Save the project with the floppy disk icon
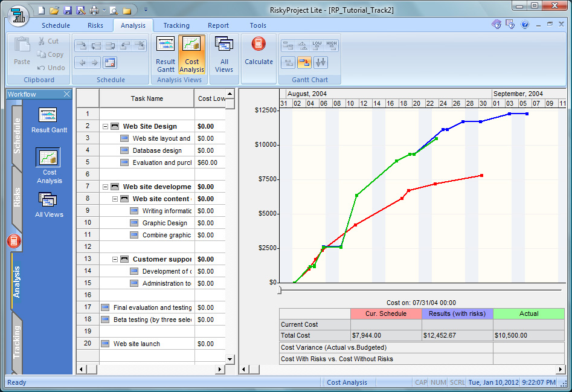Image resolution: width=572 pixels, height=392 pixels. tap(68, 10)
